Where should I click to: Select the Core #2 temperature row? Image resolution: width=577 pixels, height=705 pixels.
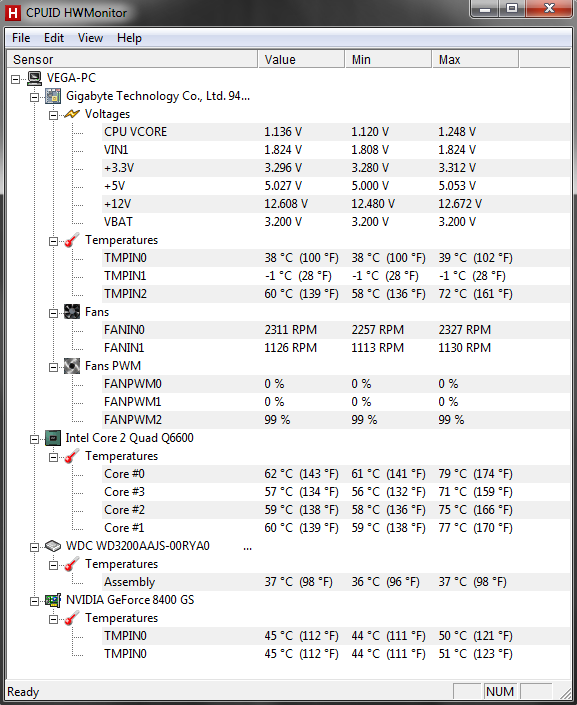[336, 509]
